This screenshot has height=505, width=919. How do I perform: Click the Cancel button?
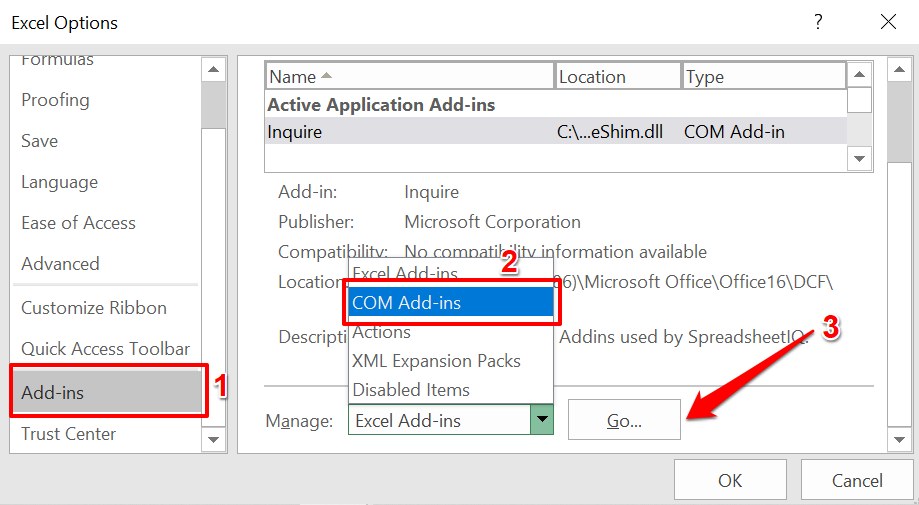click(857, 481)
